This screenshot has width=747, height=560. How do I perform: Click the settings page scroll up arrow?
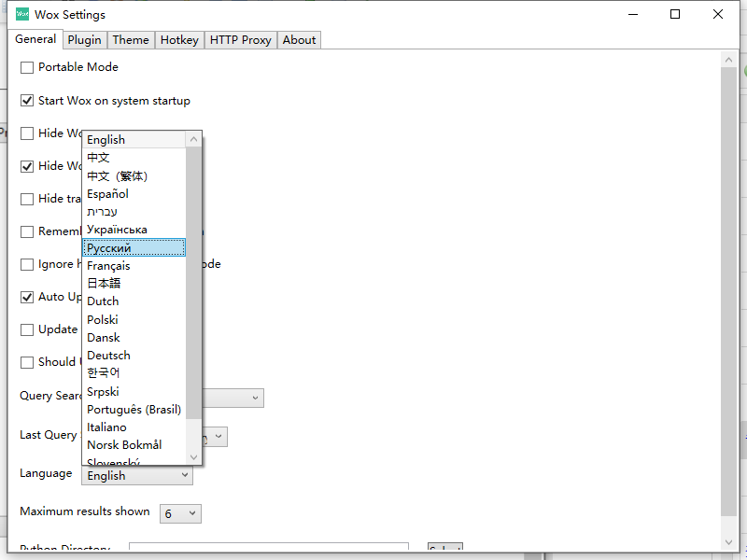[729, 59]
